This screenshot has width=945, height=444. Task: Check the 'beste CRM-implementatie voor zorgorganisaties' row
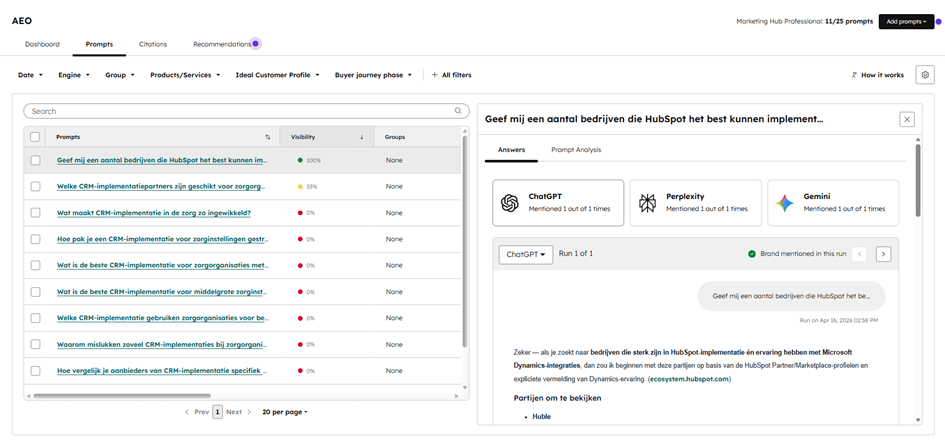pos(35,265)
